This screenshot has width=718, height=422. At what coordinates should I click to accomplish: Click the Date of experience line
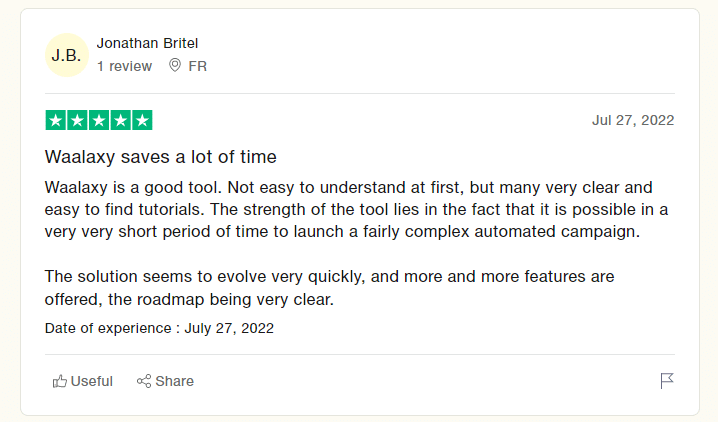click(159, 328)
